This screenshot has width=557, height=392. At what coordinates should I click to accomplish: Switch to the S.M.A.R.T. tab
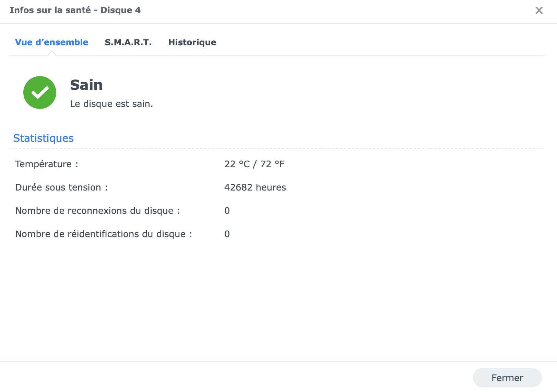click(128, 42)
